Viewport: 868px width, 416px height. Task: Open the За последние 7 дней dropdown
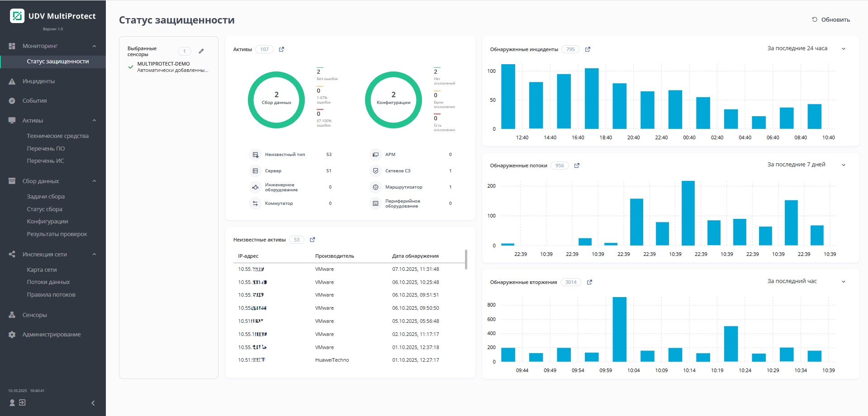[806, 165]
